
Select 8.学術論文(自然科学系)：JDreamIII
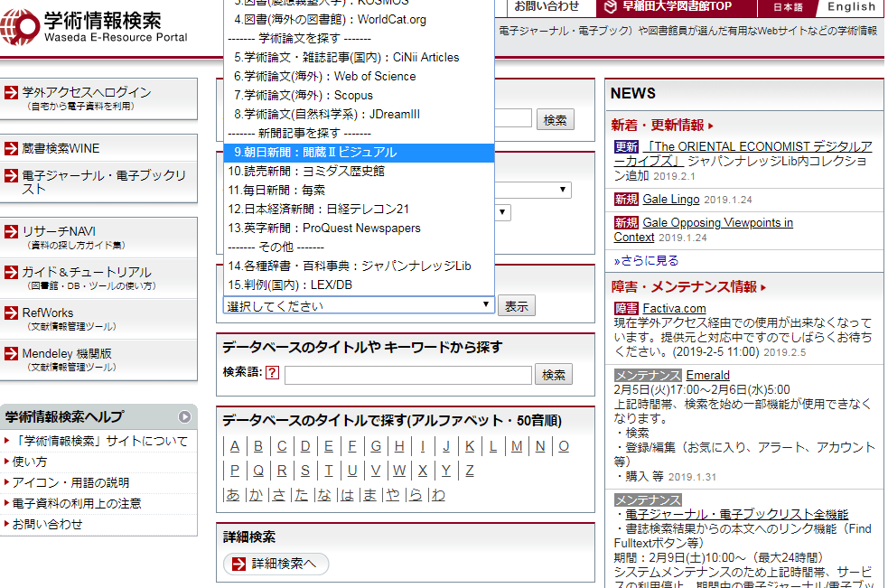359,115
